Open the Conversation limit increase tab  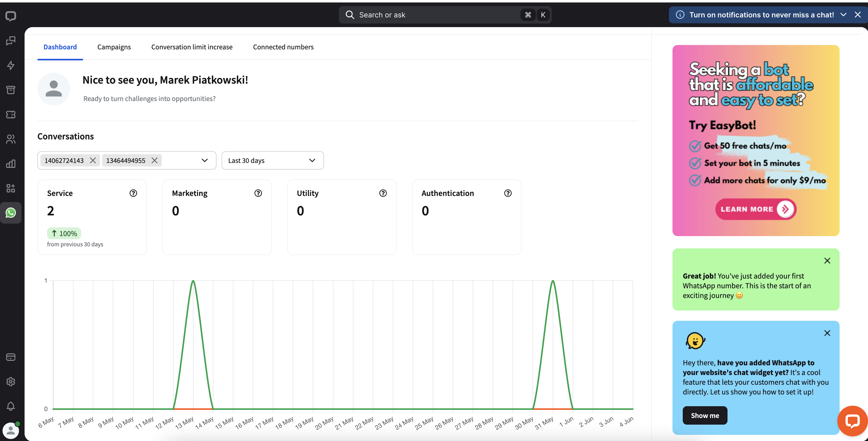pos(192,47)
